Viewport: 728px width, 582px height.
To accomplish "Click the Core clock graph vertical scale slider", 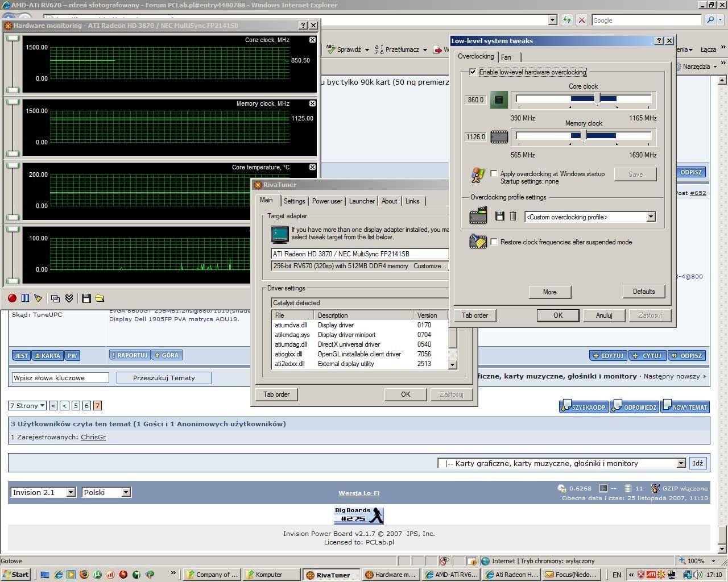I will [13, 64].
